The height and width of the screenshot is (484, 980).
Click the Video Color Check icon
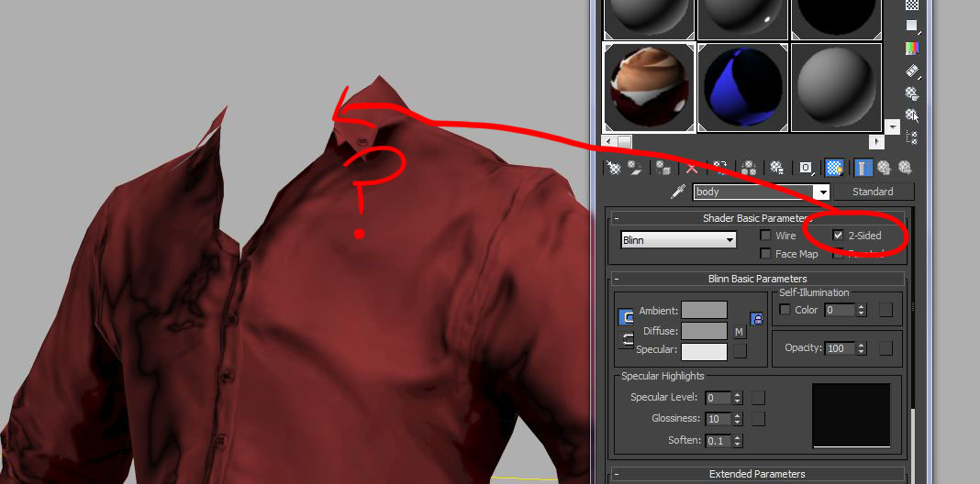[912, 48]
